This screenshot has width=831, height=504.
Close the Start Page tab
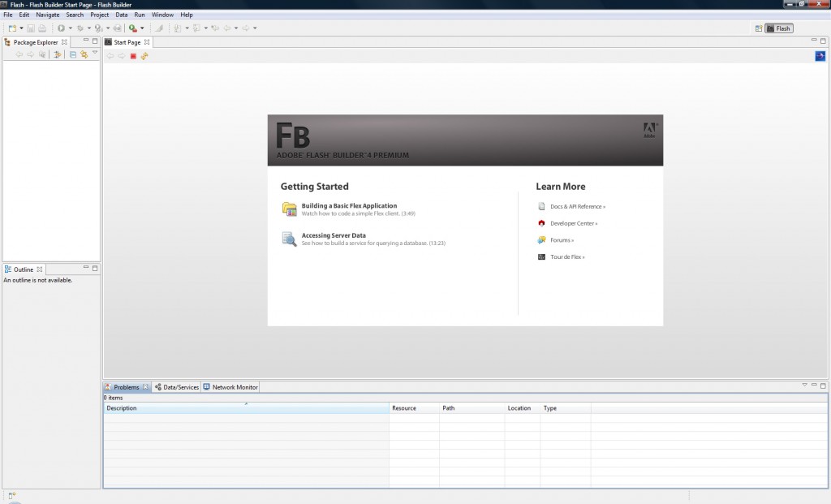click(x=147, y=42)
